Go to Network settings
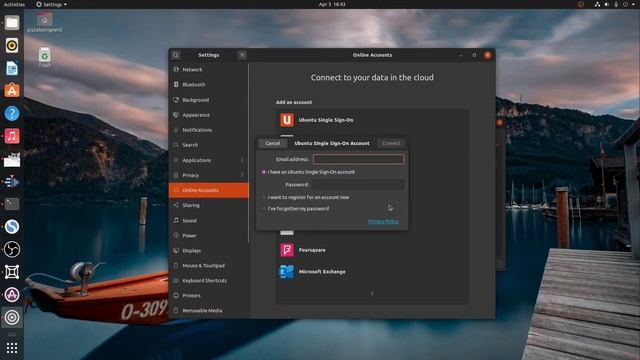The image size is (640, 360). 209,70
